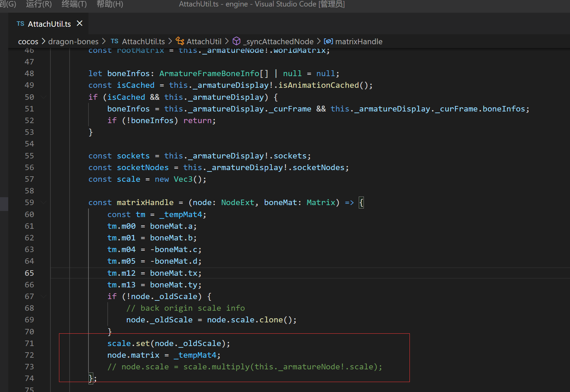Click the matrixHandle breadcrumb label

point(358,41)
